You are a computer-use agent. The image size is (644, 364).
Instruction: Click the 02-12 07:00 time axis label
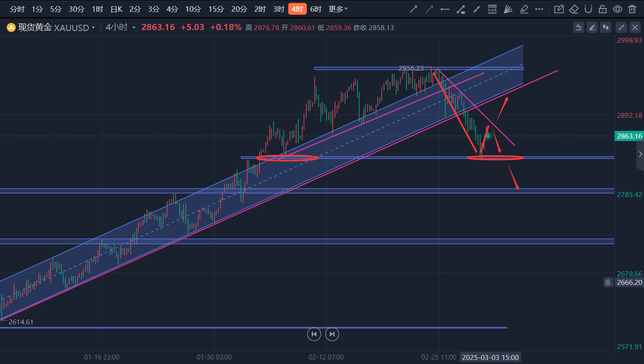click(x=327, y=357)
